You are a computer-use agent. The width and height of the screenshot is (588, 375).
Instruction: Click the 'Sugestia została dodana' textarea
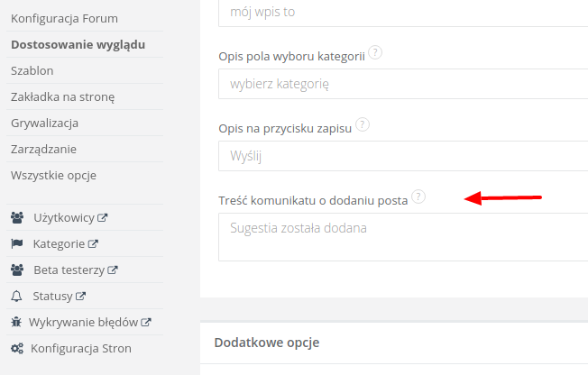tap(402, 236)
